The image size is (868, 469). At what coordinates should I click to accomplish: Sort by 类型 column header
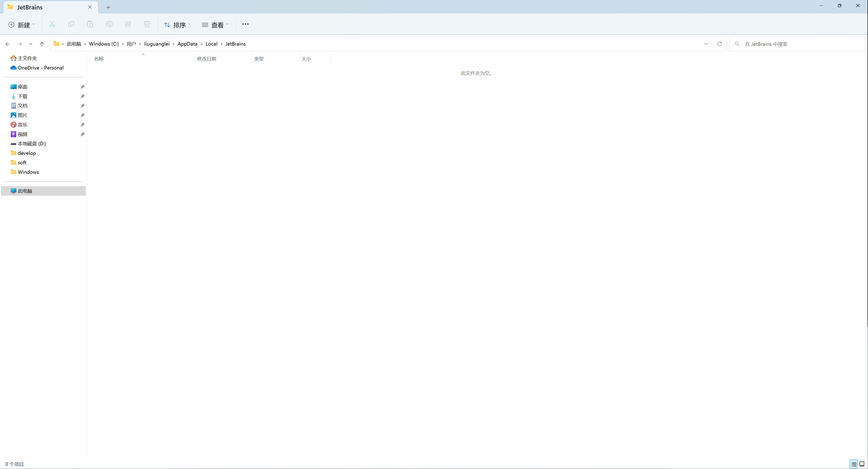click(275, 59)
